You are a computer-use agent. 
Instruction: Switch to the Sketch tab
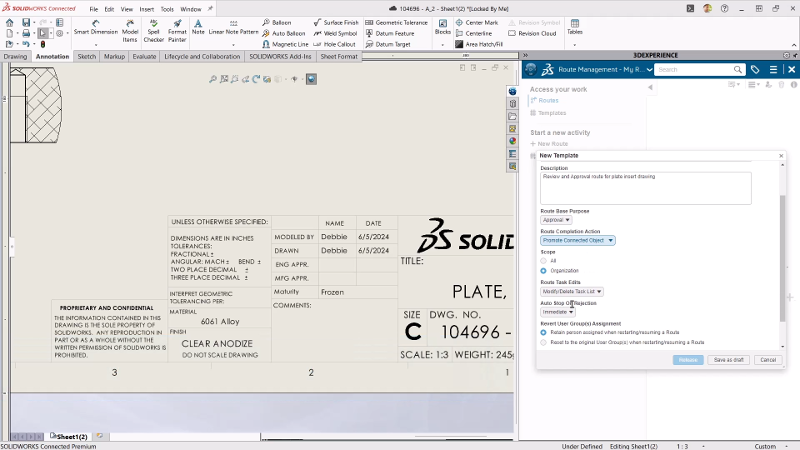pyautogui.click(x=87, y=57)
